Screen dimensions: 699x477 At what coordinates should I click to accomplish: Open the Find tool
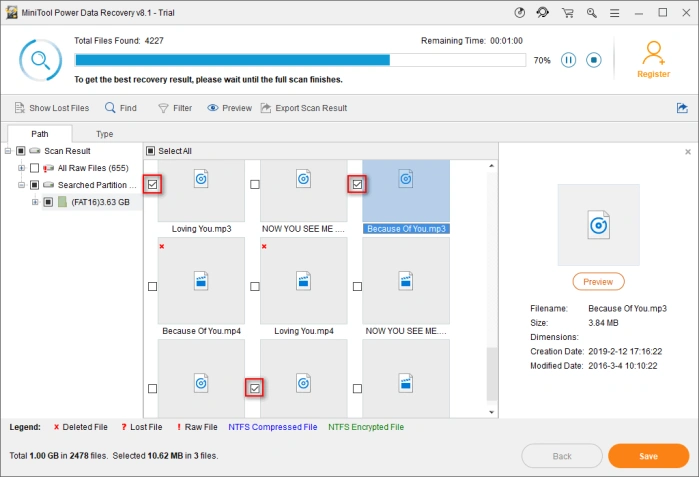pyautogui.click(x=121, y=108)
